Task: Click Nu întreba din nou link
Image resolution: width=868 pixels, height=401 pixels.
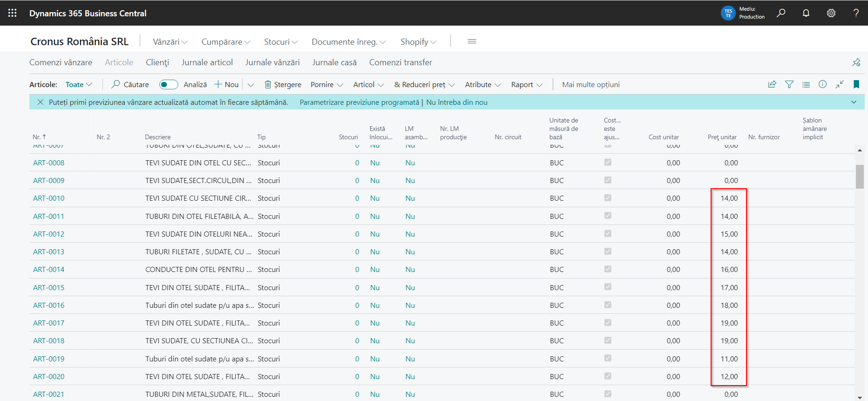Action: point(457,102)
